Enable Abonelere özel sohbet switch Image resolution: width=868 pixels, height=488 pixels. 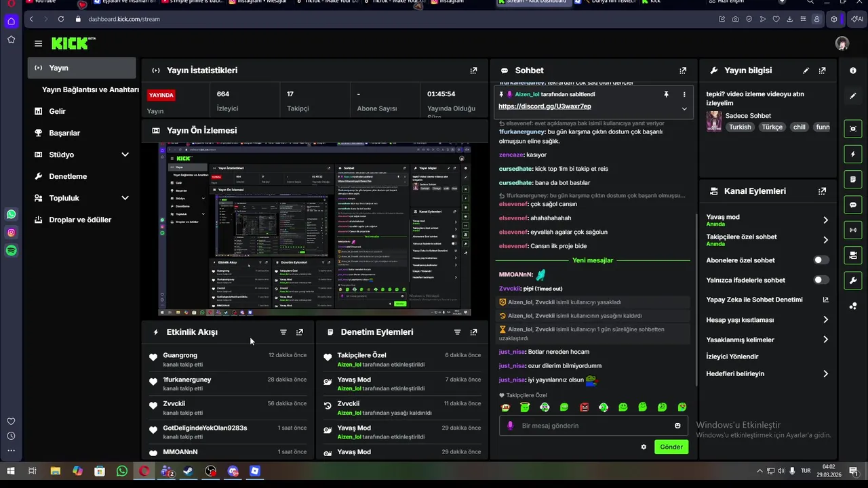click(x=821, y=260)
